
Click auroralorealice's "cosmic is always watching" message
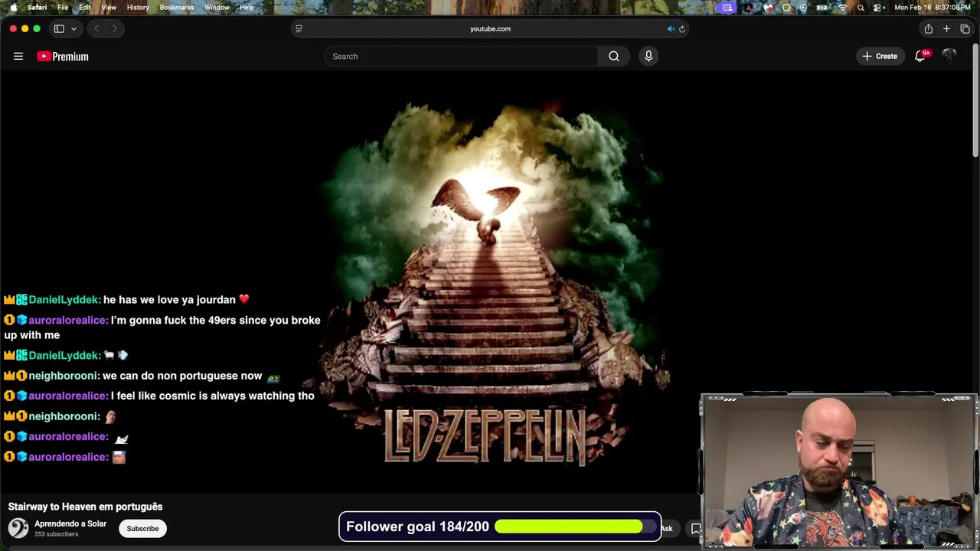pyautogui.click(x=159, y=396)
